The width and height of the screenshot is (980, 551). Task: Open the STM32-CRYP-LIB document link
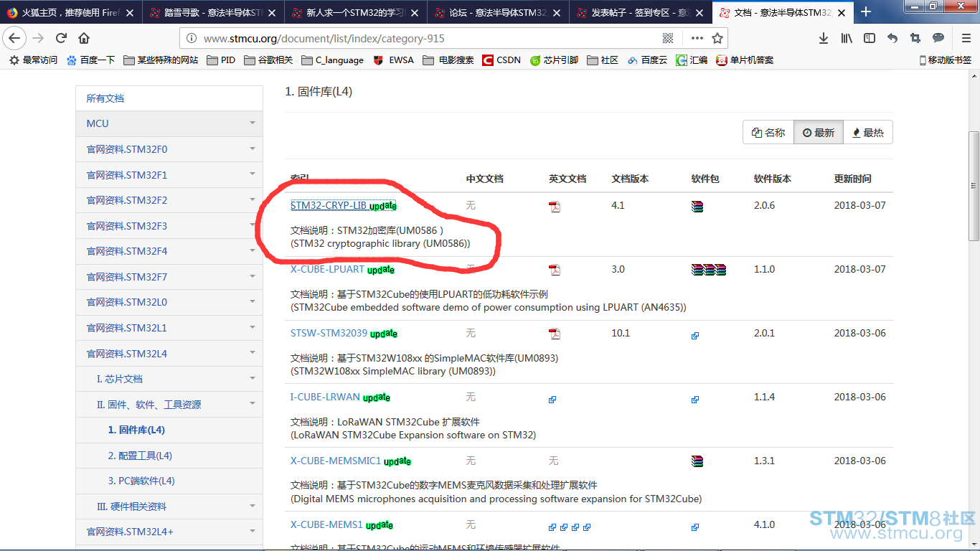tap(329, 206)
